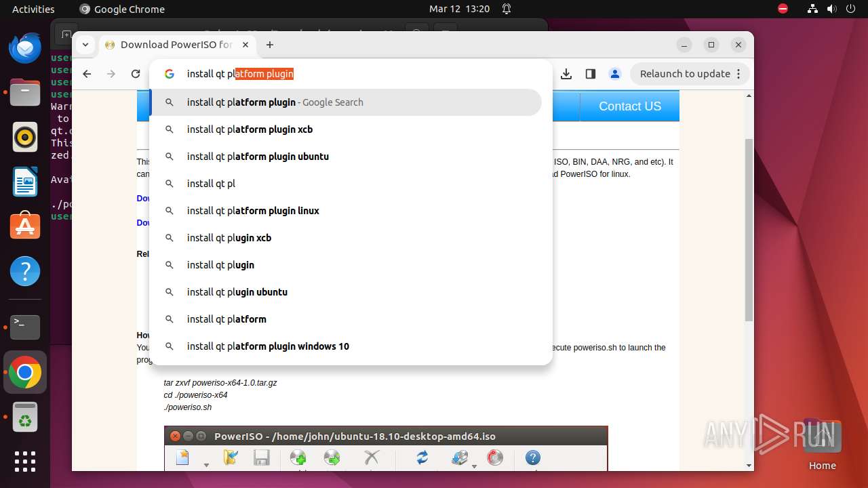Open new tab with plus button

(270, 45)
